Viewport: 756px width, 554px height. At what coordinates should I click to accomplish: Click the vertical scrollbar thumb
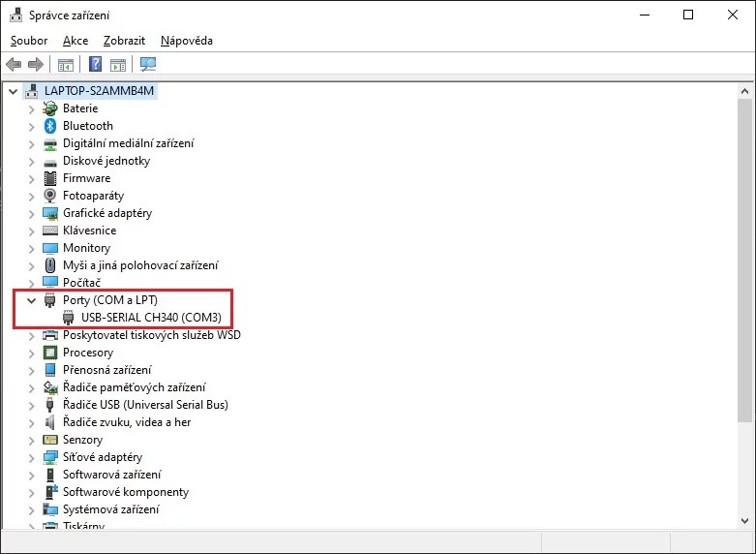coord(744,262)
